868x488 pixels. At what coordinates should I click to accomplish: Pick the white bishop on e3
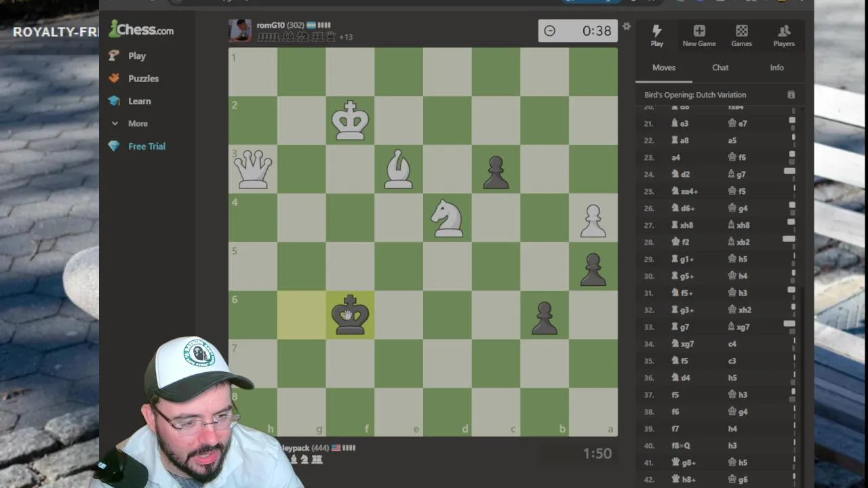[399, 169]
